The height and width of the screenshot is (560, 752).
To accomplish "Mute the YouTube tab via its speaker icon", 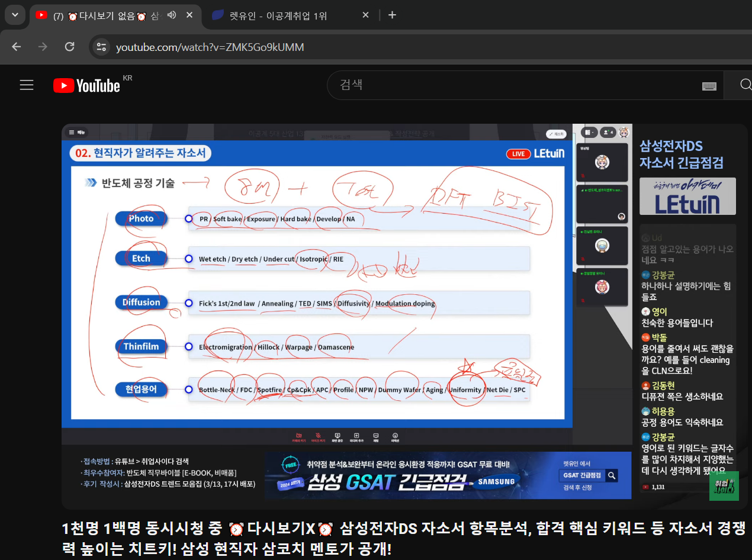I will [x=172, y=15].
